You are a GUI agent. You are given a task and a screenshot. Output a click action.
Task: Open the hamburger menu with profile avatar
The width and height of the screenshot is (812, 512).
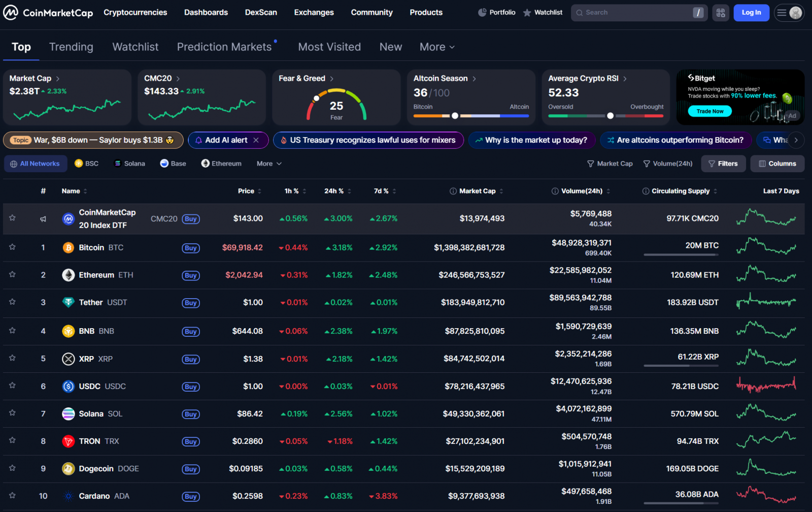pos(789,13)
